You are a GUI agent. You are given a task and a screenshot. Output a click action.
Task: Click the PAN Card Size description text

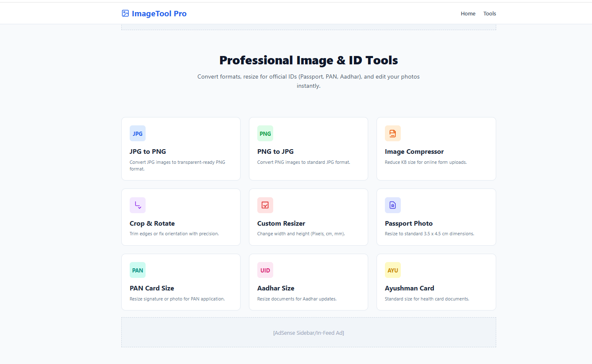(x=177, y=299)
